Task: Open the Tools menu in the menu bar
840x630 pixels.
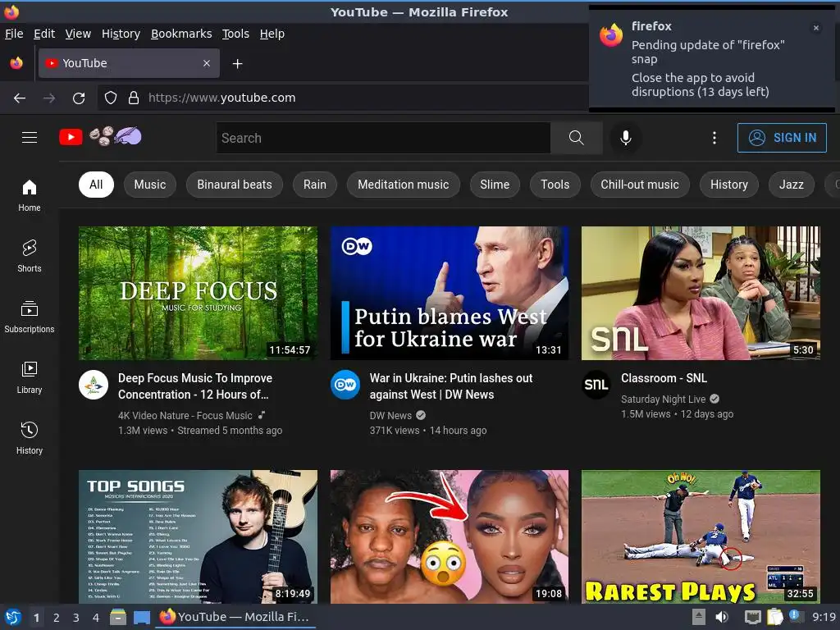Action: (235, 34)
